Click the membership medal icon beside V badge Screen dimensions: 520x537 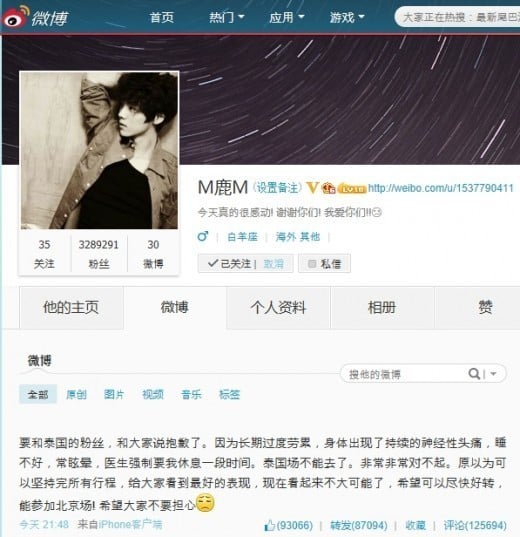click(329, 188)
